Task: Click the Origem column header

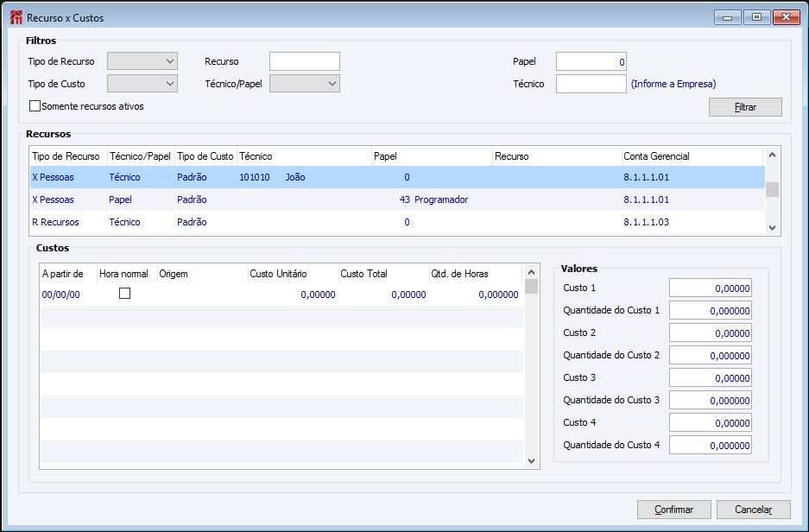Action: tap(203, 274)
